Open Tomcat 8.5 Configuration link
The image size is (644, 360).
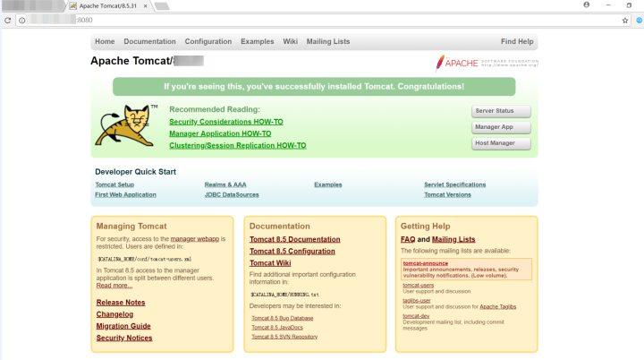coord(292,252)
